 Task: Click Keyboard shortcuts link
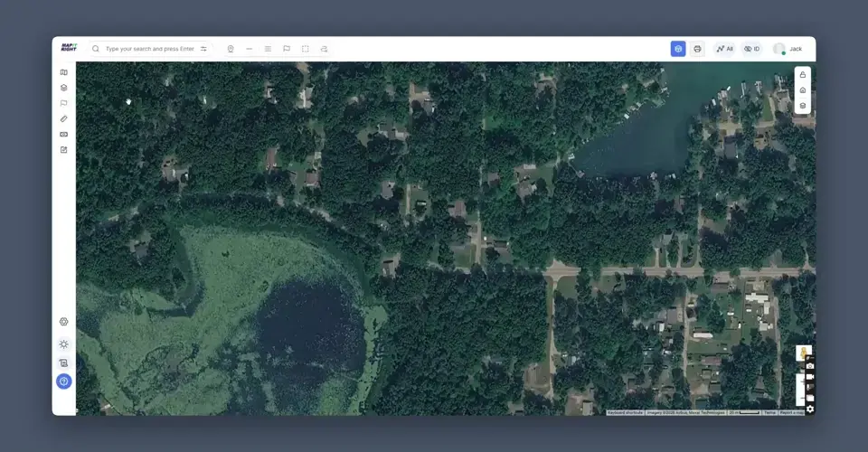(x=625, y=413)
